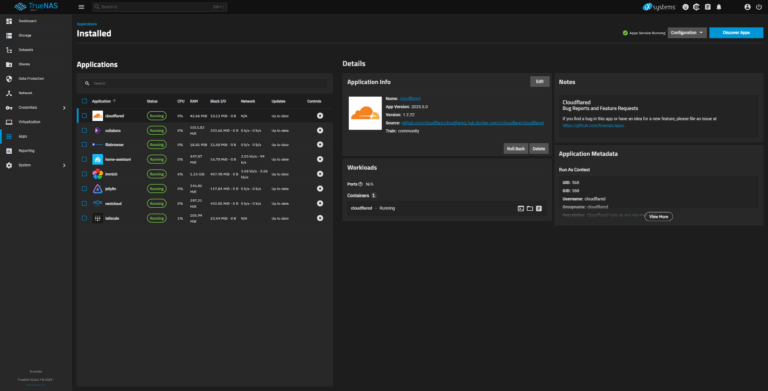Click the TrueCommand status icon
Screen dimensions: 768x391
[x=696, y=7]
